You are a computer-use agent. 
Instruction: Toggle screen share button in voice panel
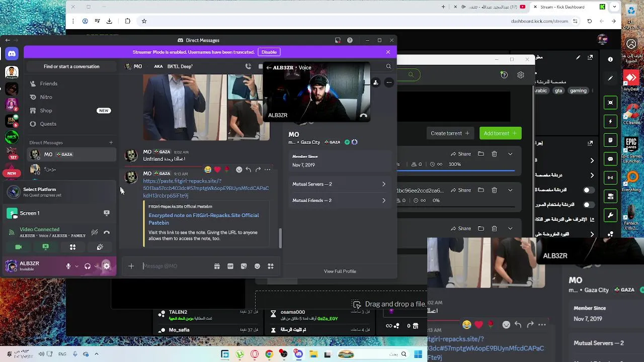click(x=46, y=247)
